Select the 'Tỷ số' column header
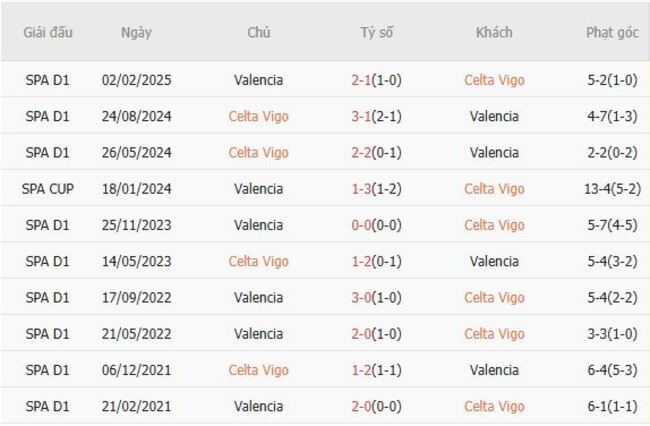This screenshot has height=426, width=650. [x=377, y=32]
